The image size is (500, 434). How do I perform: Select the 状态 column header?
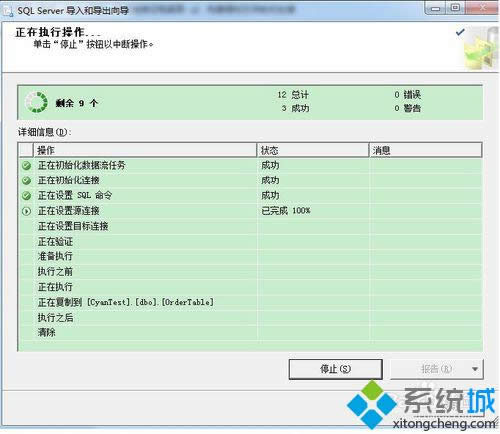point(313,150)
